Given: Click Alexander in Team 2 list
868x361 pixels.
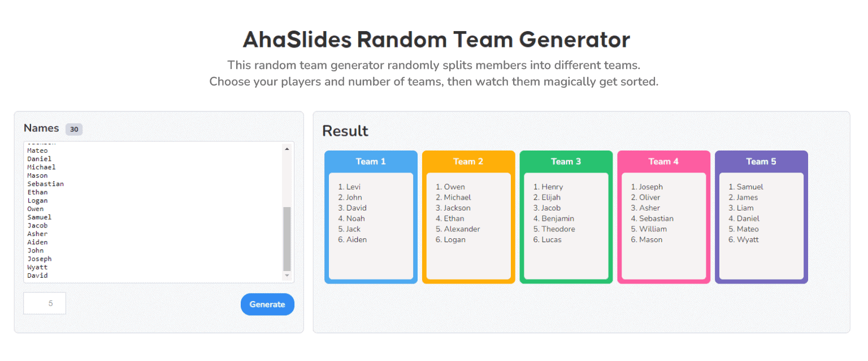Looking at the screenshot, I should point(462,229).
